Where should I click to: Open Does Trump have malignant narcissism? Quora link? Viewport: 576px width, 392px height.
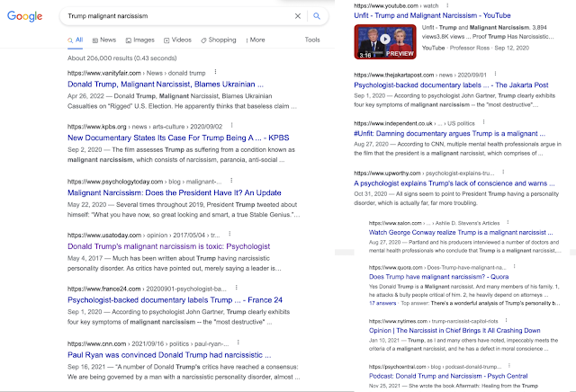point(438,277)
